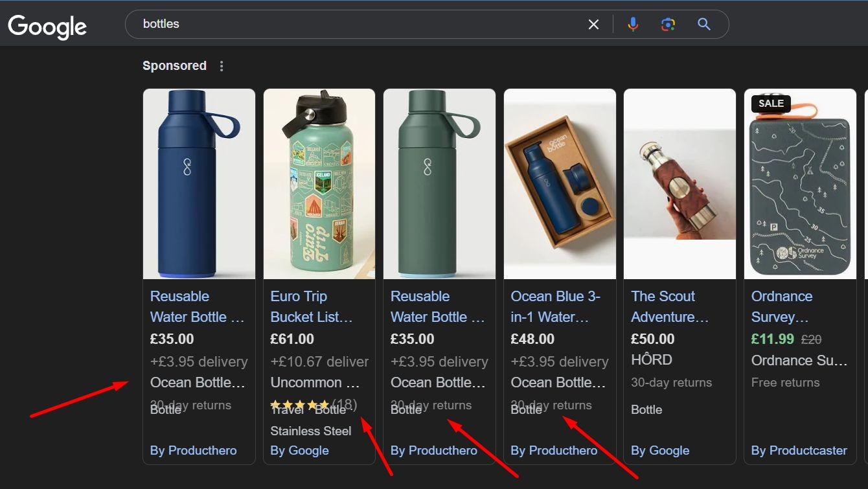This screenshot has width=868, height=489.
Task: Follow "By Google" on the Scout Adventure card
Action: click(x=660, y=450)
